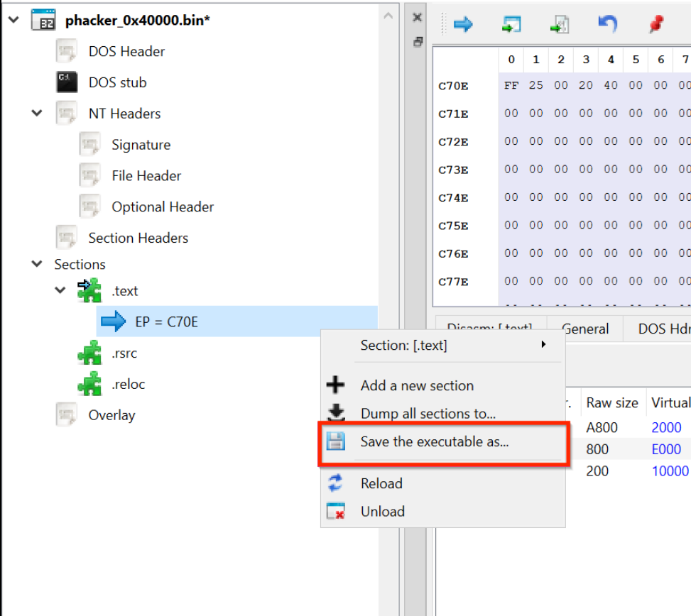Click the download icon for Dump all sections
The width and height of the screenshot is (691, 616).
pyautogui.click(x=336, y=412)
